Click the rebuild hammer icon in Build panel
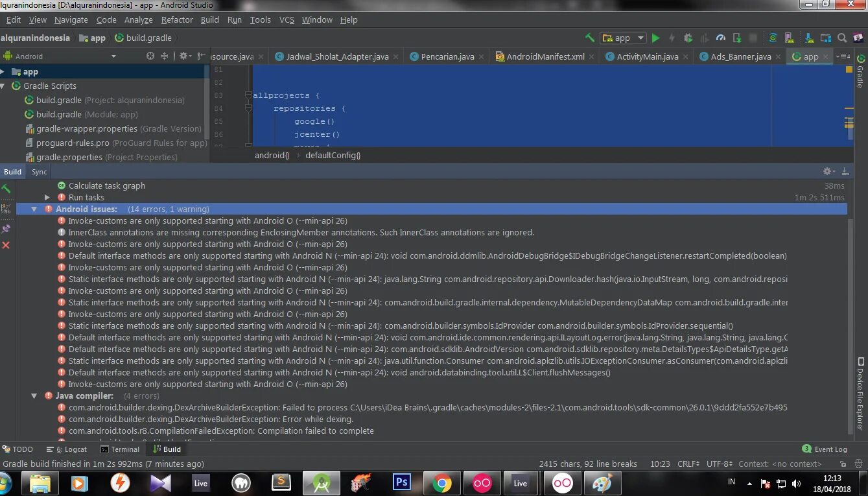The width and height of the screenshot is (868, 496). click(x=6, y=189)
